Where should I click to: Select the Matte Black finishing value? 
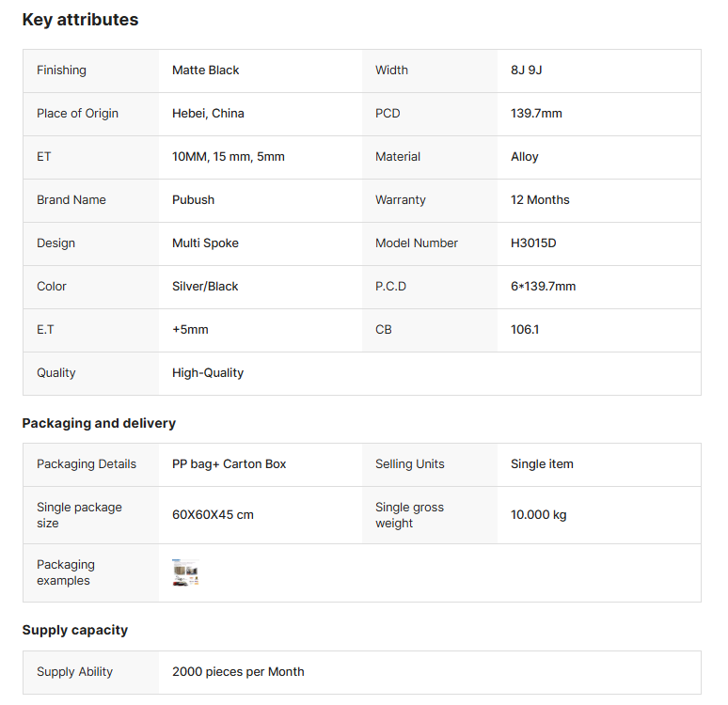206,70
